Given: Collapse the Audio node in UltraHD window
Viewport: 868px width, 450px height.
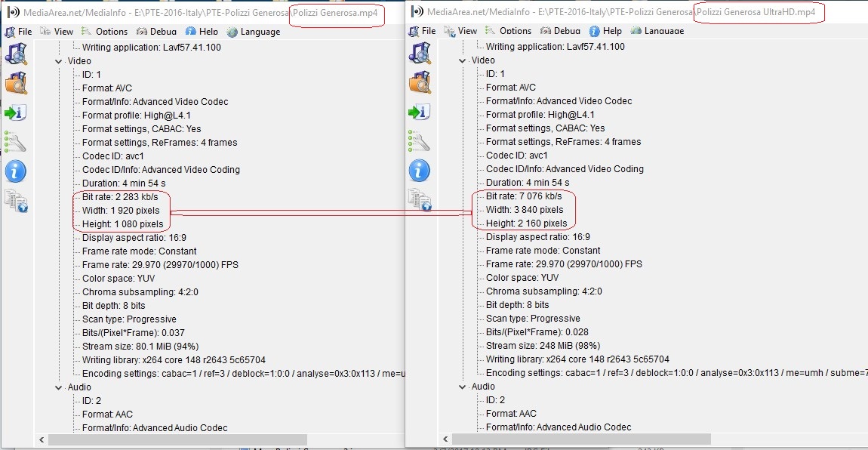Looking at the screenshot, I should [x=463, y=387].
